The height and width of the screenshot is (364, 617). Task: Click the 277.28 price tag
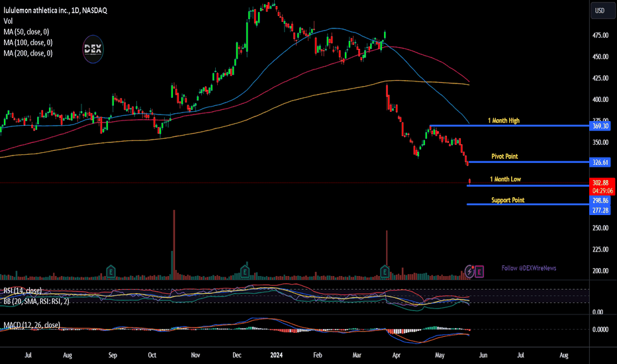(600, 210)
